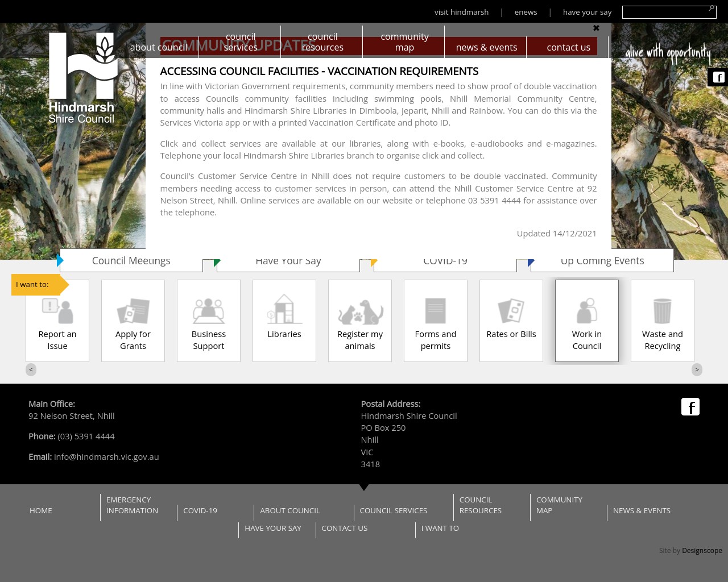
Task: Close the community updates popup
Action: [596, 28]
